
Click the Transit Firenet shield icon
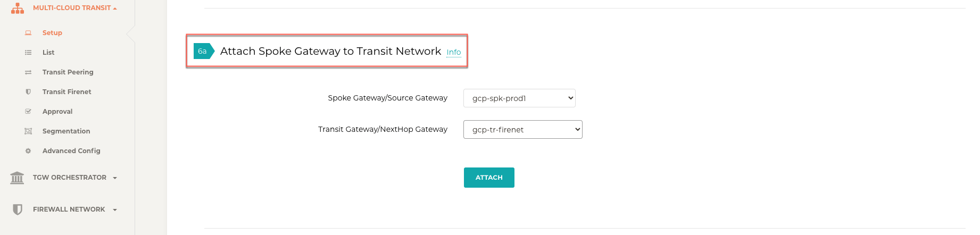tap(28, 92)
